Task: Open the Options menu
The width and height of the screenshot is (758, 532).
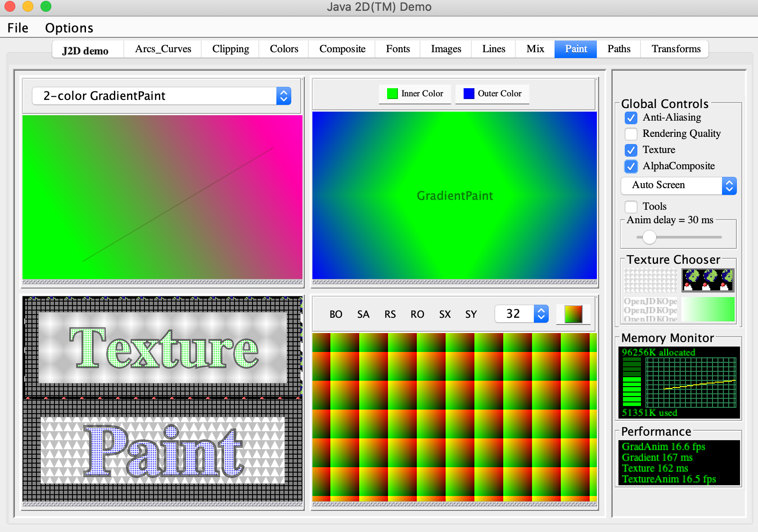Action: click(69, 28)
